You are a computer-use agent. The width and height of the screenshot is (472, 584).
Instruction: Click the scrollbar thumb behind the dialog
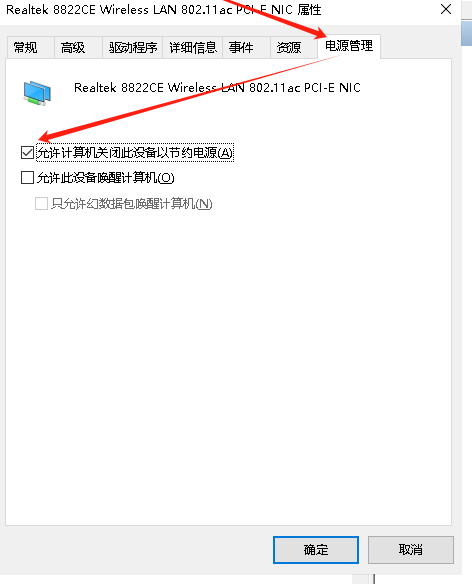click(x=466, y=34)
